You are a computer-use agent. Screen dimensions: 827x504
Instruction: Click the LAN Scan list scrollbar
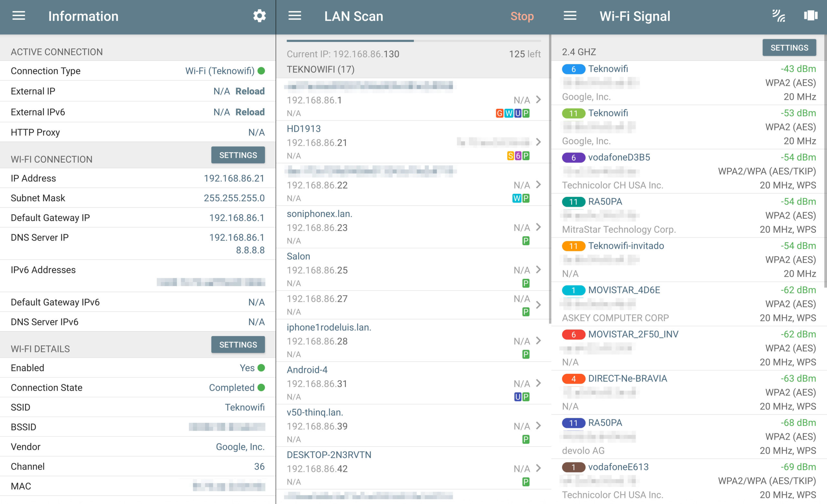pyautogui.click(x=550, y=179)
